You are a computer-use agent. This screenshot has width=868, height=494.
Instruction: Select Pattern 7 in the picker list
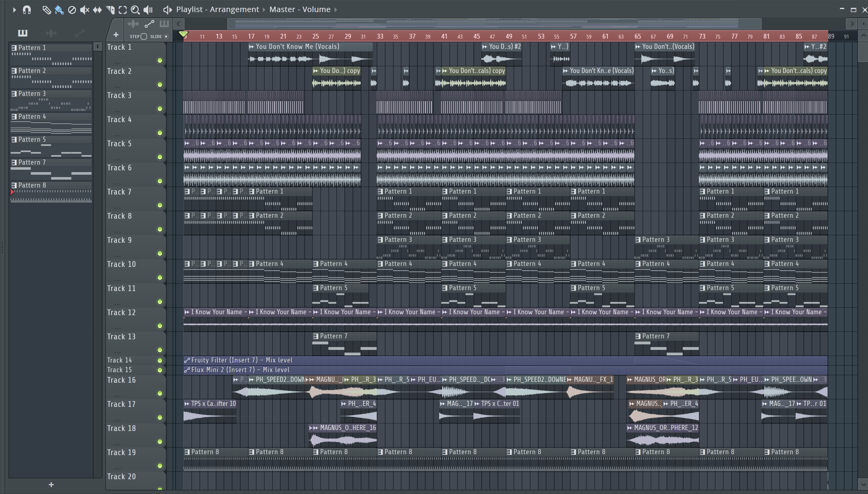[51, 169]
